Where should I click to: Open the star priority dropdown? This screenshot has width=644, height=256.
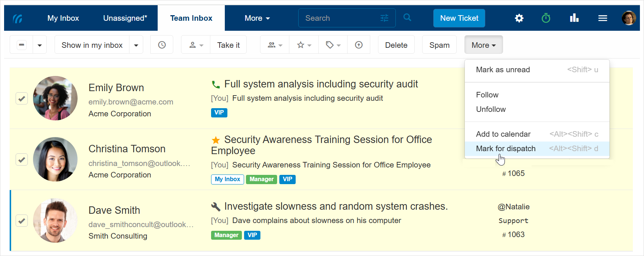point(304,45)
